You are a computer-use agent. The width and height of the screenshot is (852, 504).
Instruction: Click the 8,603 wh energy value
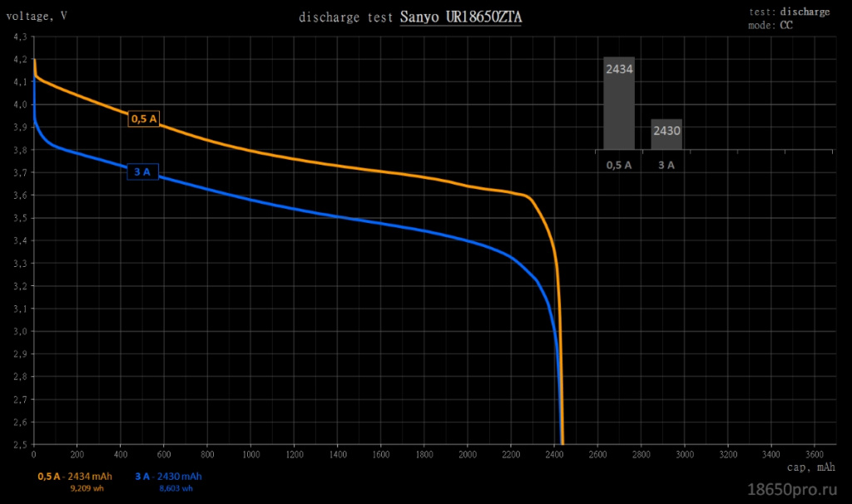point(176,489)
